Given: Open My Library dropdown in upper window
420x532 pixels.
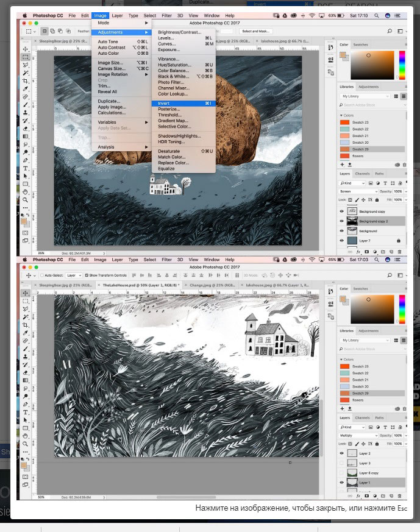Looking at the screenshot, I should tap(365, 96).
